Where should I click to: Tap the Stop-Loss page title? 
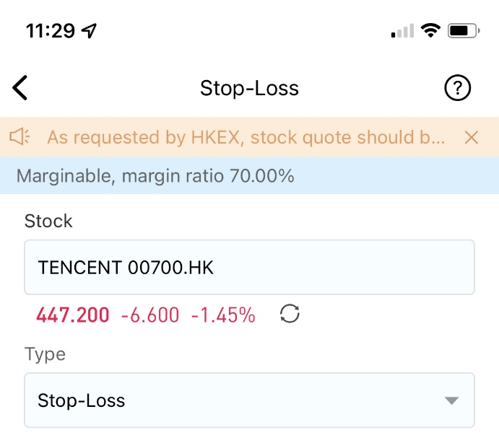pos(250,88)
